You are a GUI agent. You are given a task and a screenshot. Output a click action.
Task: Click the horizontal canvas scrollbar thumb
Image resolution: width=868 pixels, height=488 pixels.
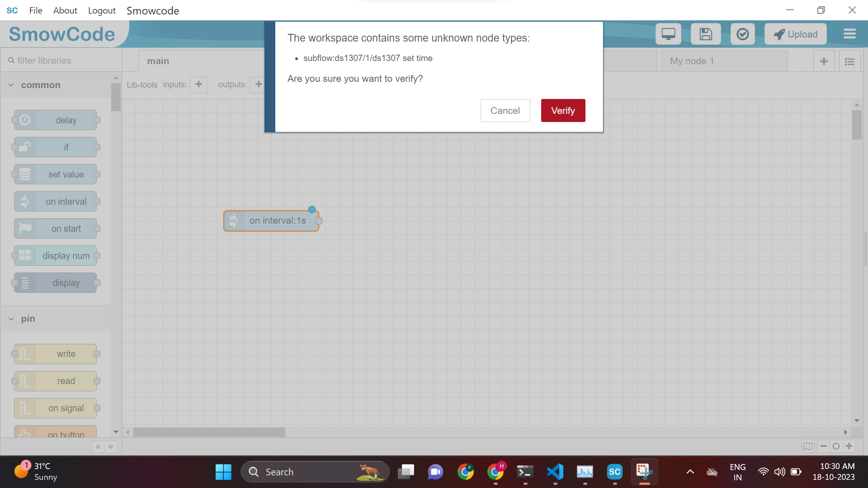coord(209,432)
